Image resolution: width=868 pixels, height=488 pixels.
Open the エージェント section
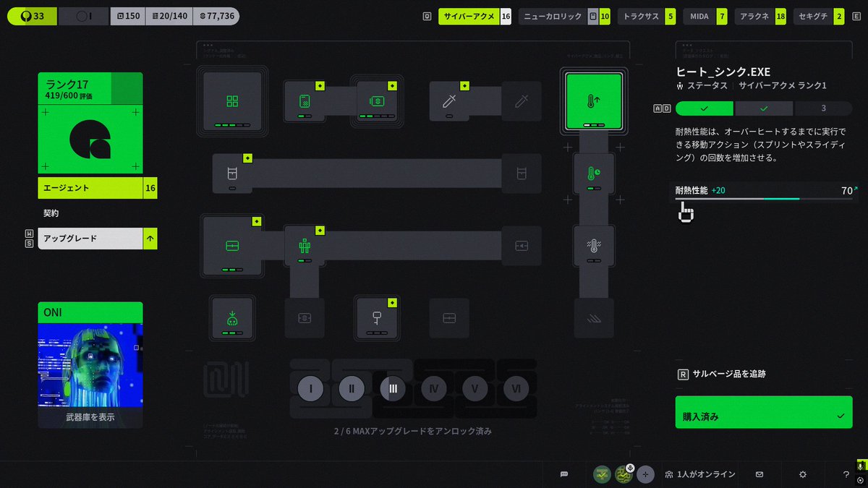click(x=98, y=188)
